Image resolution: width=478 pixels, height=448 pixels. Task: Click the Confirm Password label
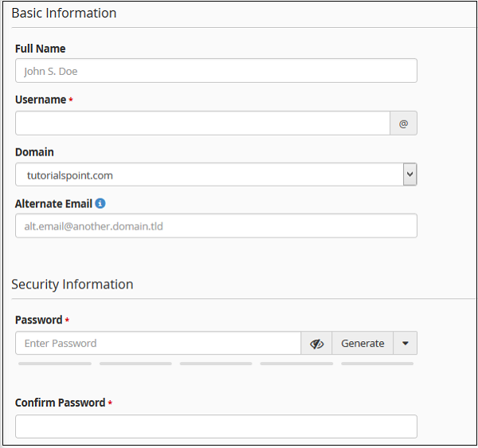[60, 403]
